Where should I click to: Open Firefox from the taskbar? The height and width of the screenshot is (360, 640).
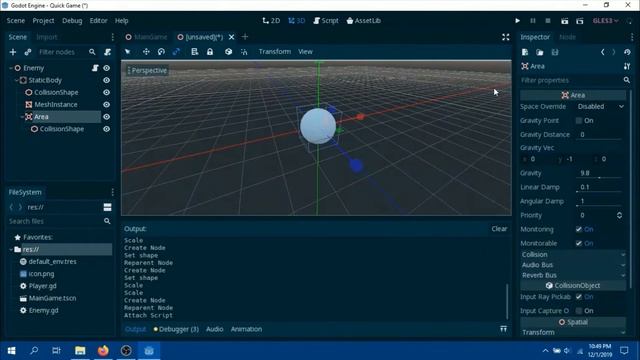(103, 350)
